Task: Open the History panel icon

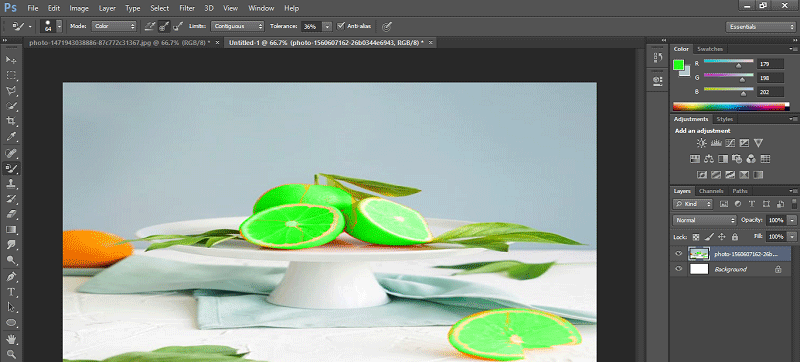Action: [658, 58]
